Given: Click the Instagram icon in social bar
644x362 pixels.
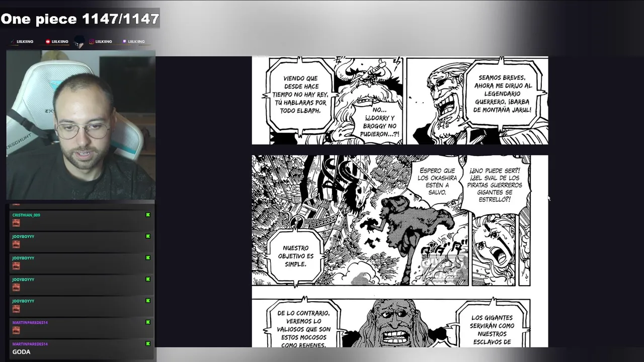Looking at the screenshot, I should click(92, 42).
